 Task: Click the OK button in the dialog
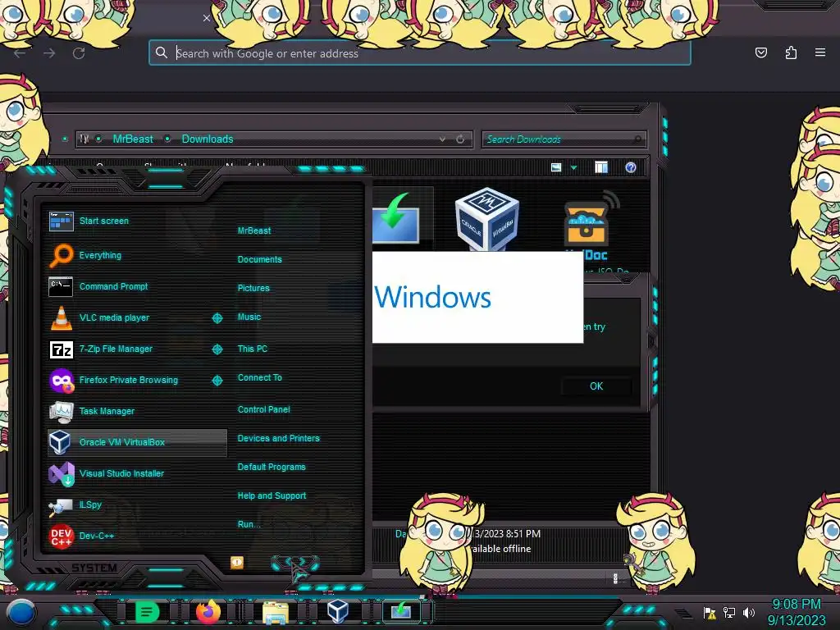tap(596, 386)
